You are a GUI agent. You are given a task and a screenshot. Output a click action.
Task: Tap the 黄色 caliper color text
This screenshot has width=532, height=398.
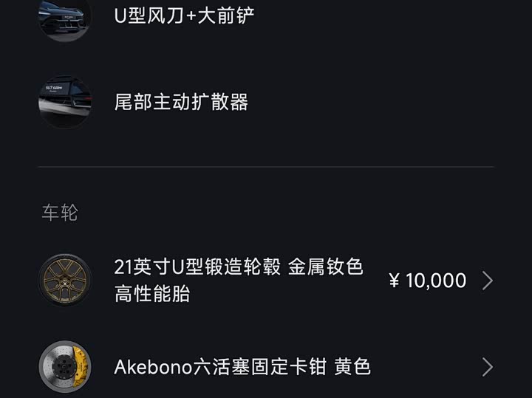(352, 367)
